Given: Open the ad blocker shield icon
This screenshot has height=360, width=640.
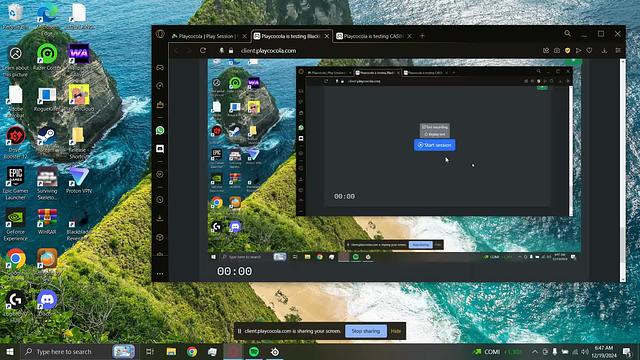Looking at the screenshot, I should (568, 51).
